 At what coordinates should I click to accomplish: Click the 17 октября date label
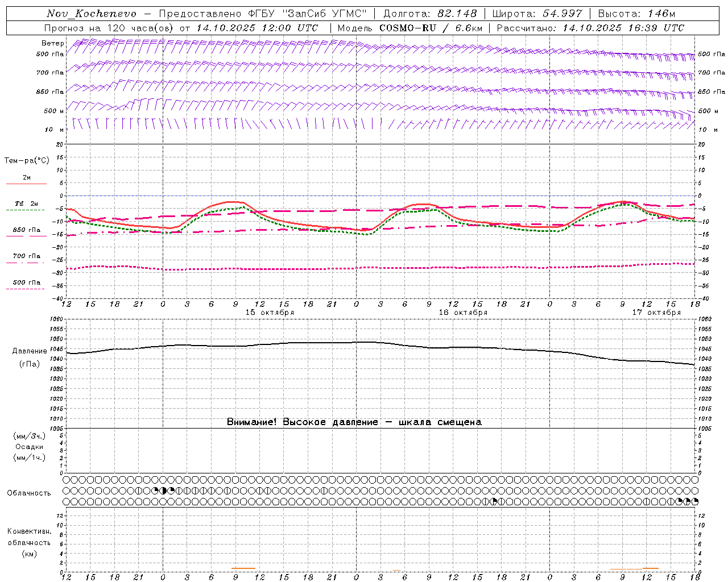coord(656,313)
